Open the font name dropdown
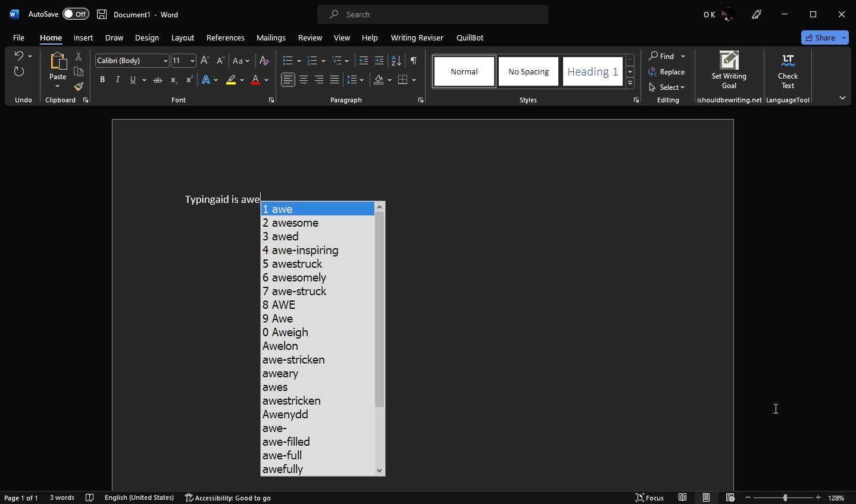The width and height of the screenshot is (856, 504). click(x=165, y=61)
